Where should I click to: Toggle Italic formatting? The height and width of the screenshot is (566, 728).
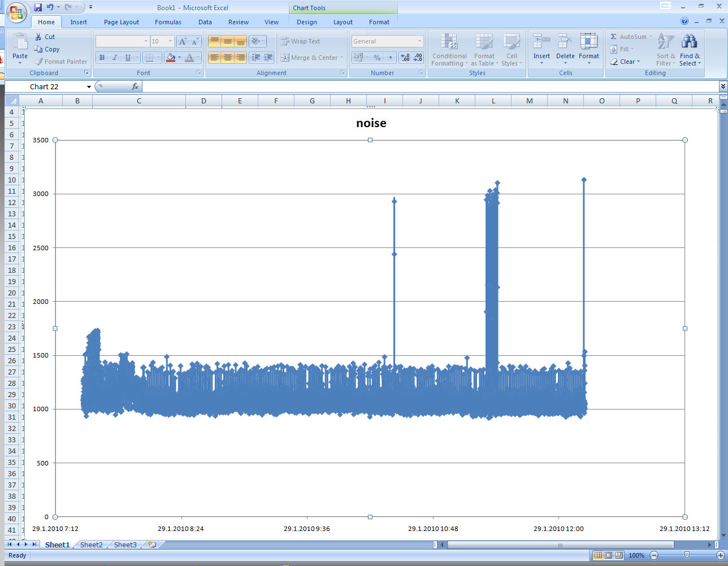(x=115, y=58)
